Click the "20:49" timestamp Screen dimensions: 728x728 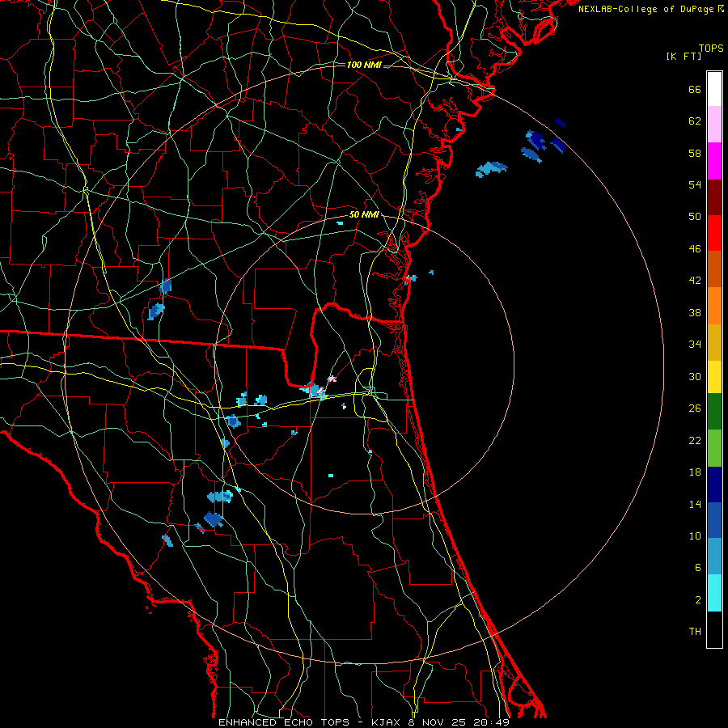click(x=491, y=722)
